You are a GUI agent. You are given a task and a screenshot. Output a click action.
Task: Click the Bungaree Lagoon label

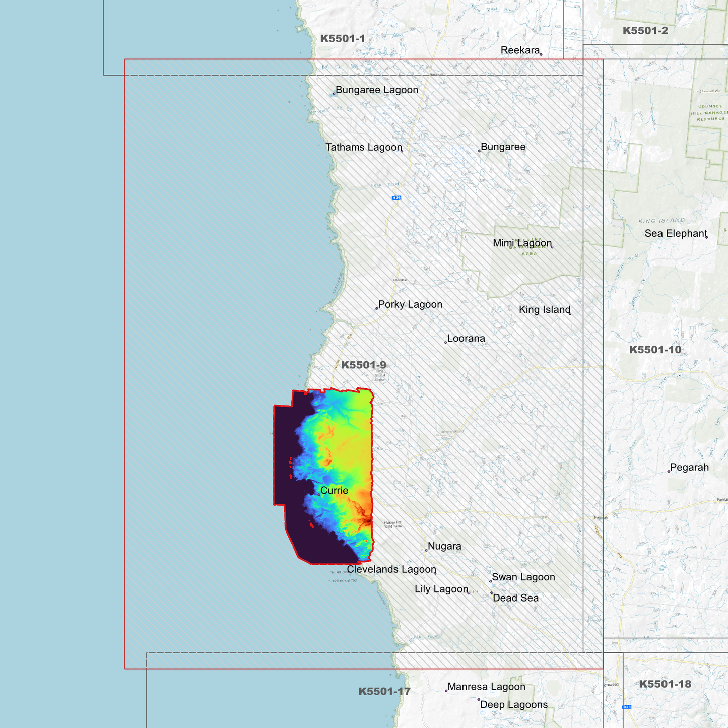[377, 90]
